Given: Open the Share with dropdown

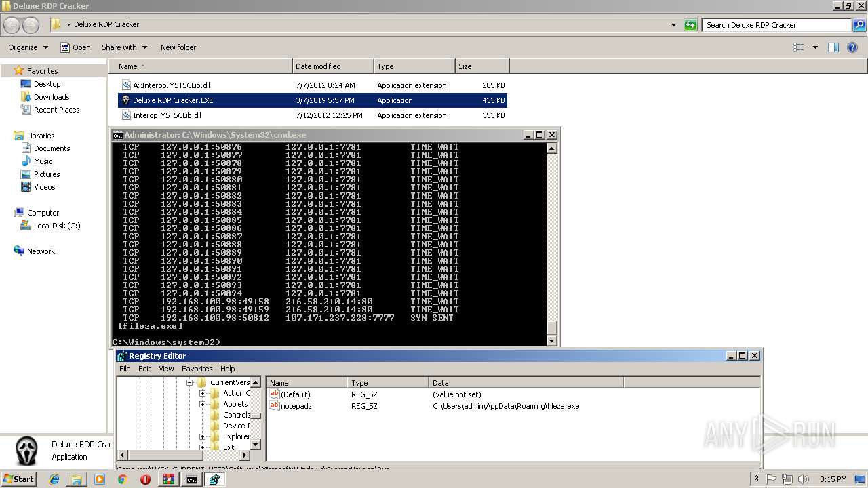Looking at the screenshot, I should pos(124,47).
